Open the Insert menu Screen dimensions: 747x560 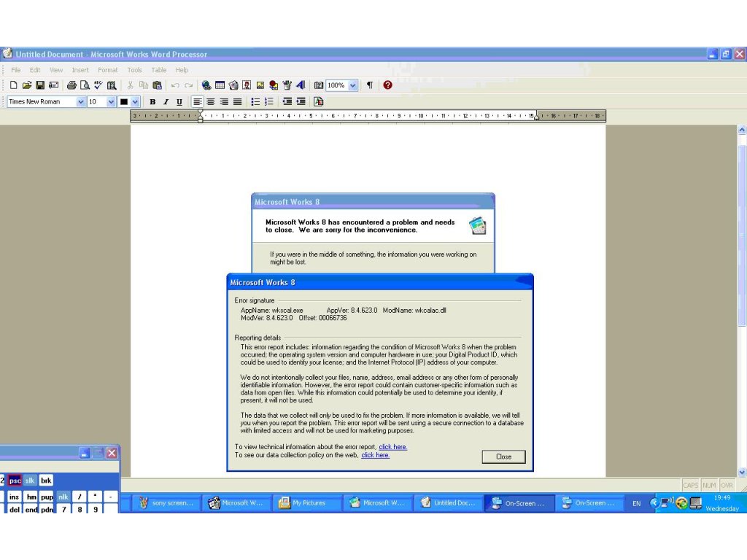(x=80, y=69)
